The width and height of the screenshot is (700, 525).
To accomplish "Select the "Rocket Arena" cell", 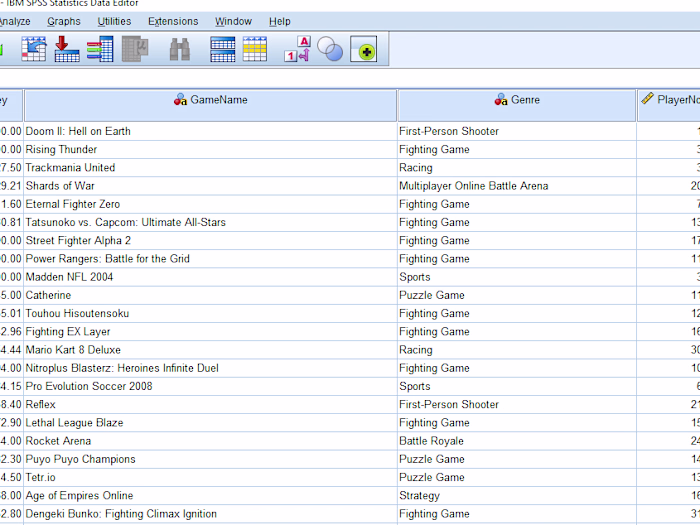I will click(x=210, y=441).
